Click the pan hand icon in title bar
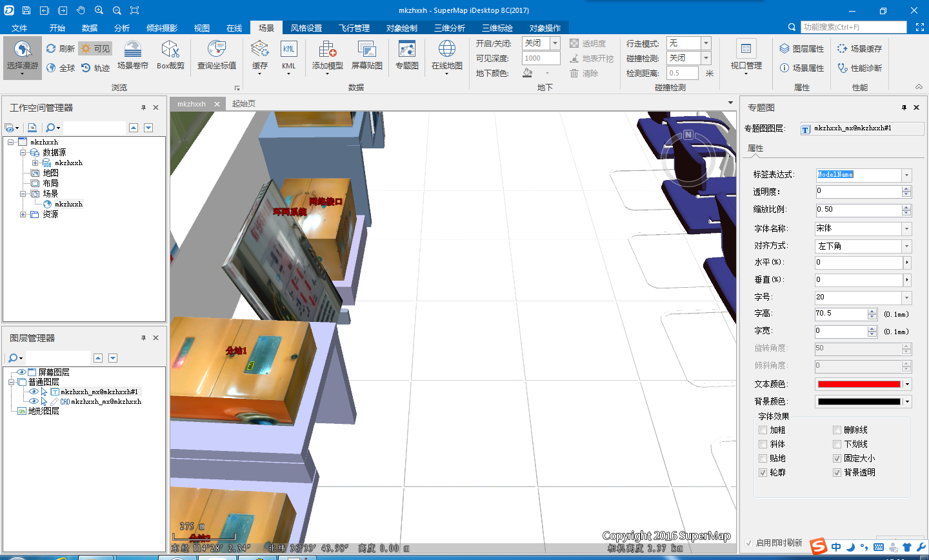Screen dimensions: 929x560 point(81,10)
